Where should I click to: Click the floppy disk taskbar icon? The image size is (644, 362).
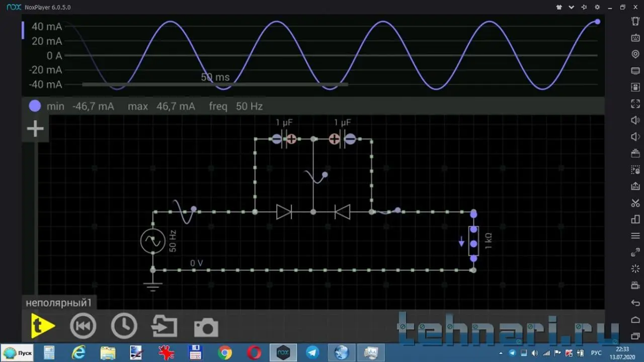(195, 353)
